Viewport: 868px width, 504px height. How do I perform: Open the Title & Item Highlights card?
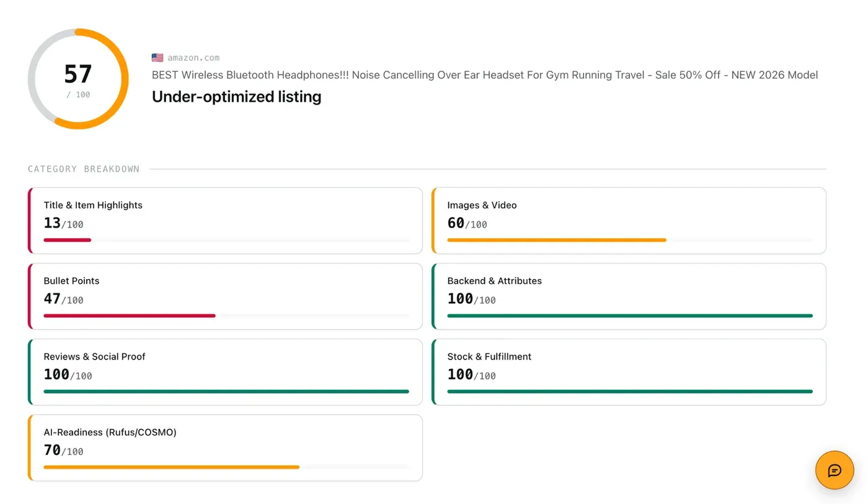[x=225, y=221]
